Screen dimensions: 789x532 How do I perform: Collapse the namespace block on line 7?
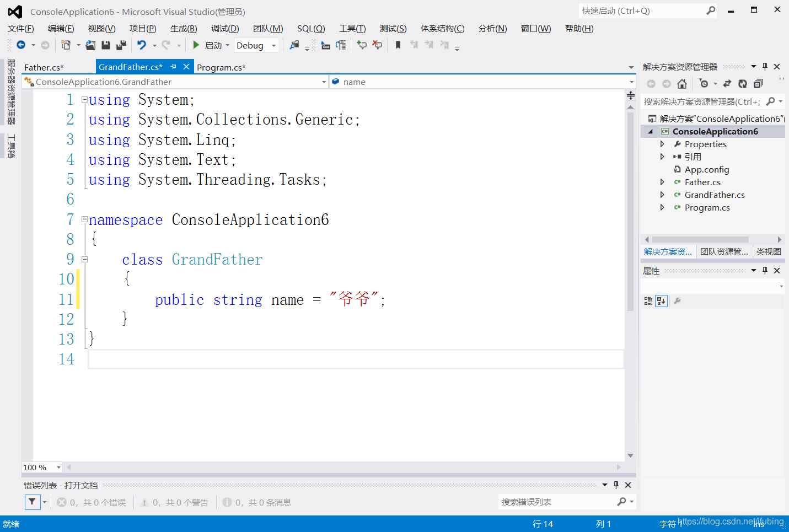pos(84,219)
